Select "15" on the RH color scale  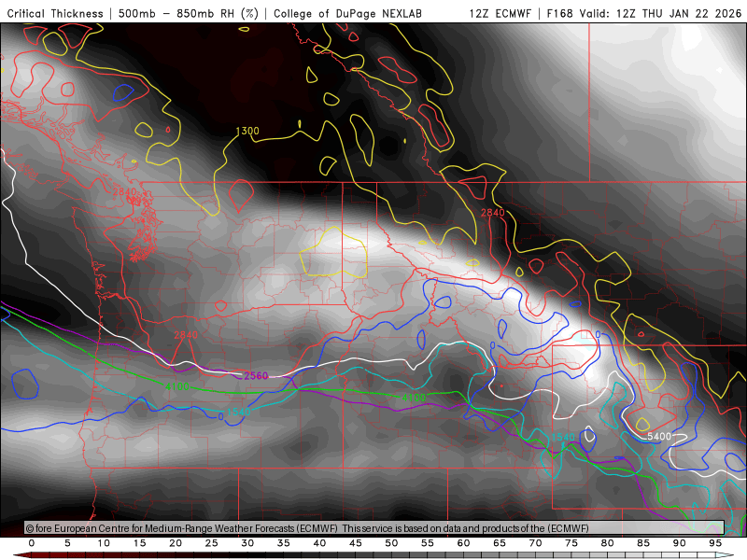click(x=139, y=543)
